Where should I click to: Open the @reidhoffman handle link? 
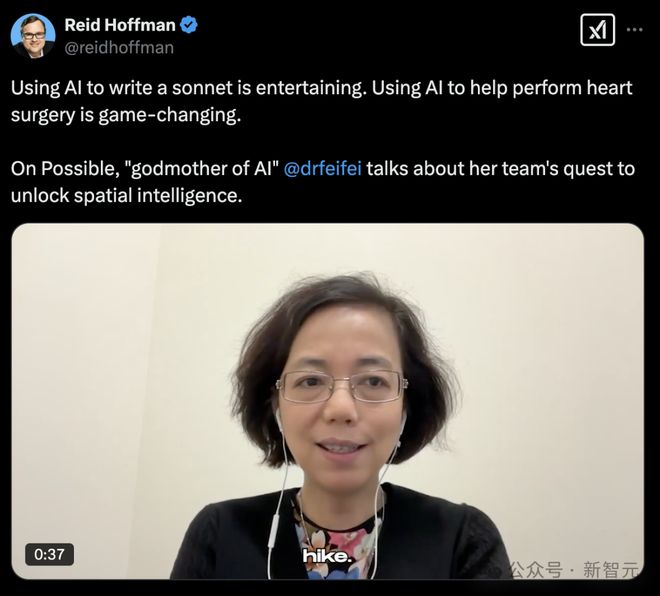coord(119,48)
